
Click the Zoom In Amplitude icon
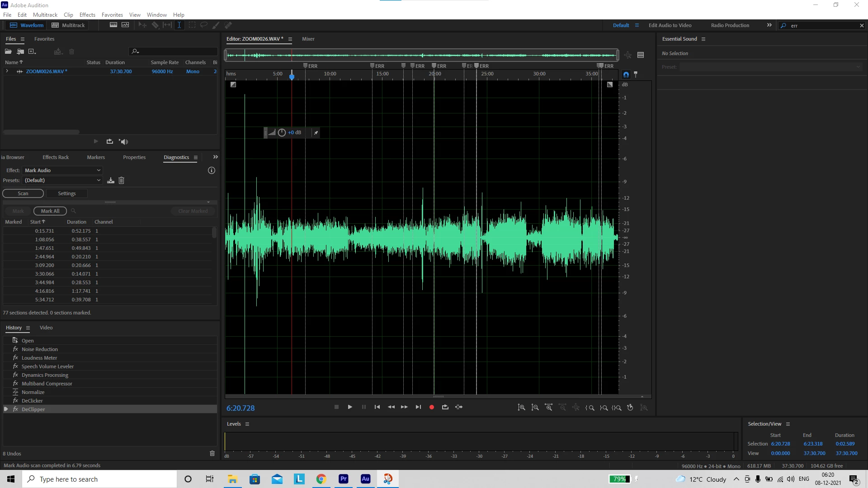[521, 408]
